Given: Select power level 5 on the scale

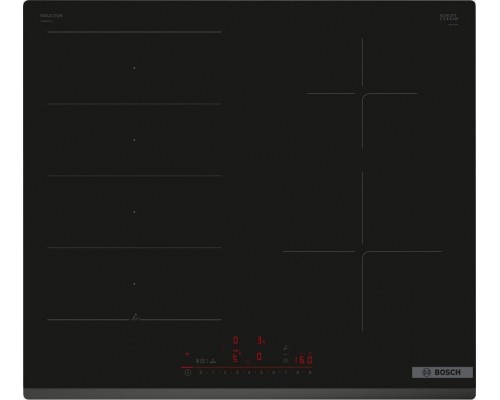Looking at the screenshot, I should 261,372.
